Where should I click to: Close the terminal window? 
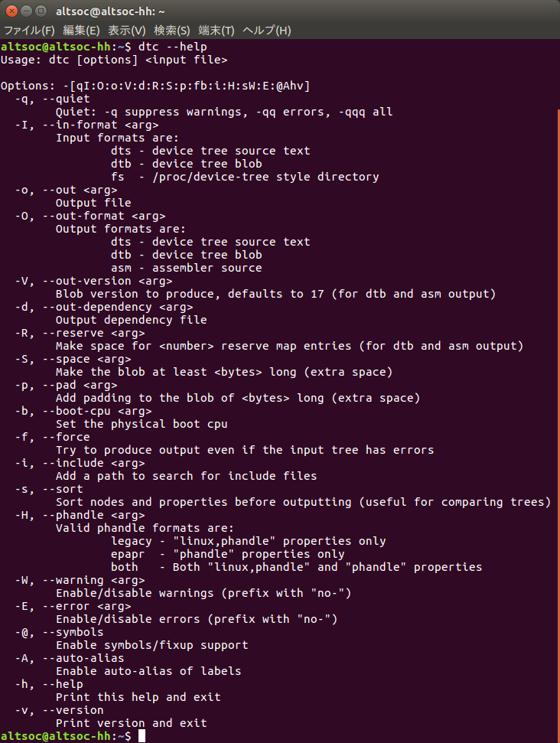click(11, 11)
